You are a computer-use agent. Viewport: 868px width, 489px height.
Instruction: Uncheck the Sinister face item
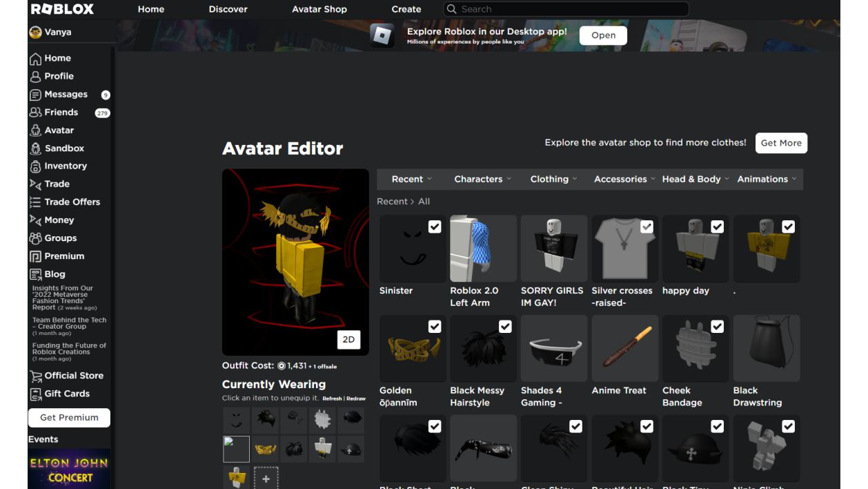click(435, 227)
